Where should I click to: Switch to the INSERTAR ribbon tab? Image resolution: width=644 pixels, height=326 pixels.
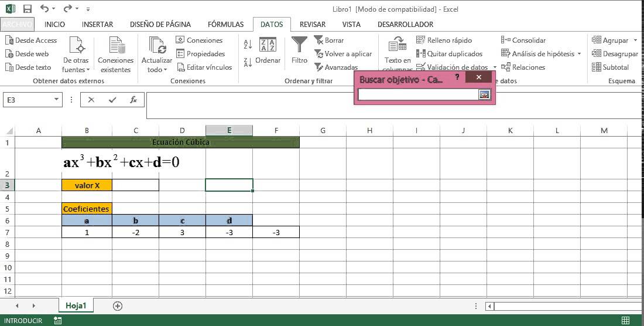tap(97, 24)
